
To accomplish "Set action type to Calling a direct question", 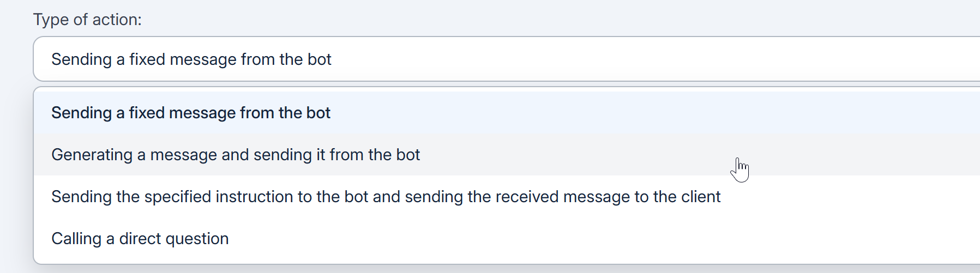I will (x=140, y=239).
